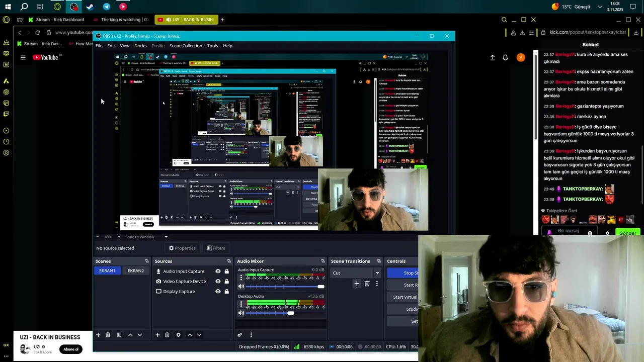Click the Steam icon in taskbar
Viewport: 644px width, 362px height.
tap(90, 7)
